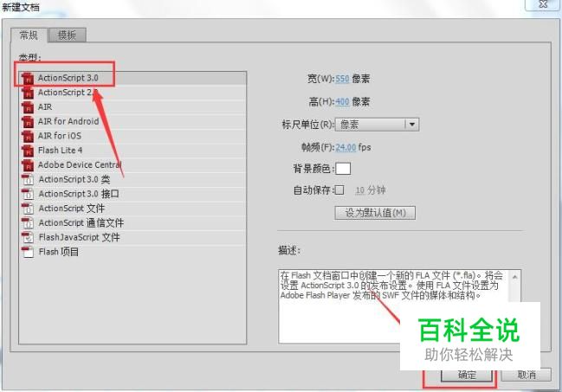Click the AIR for iOS icon
The width and height of the screenshot is (562, 392).
pyautogui.click(x=28, y=136)
